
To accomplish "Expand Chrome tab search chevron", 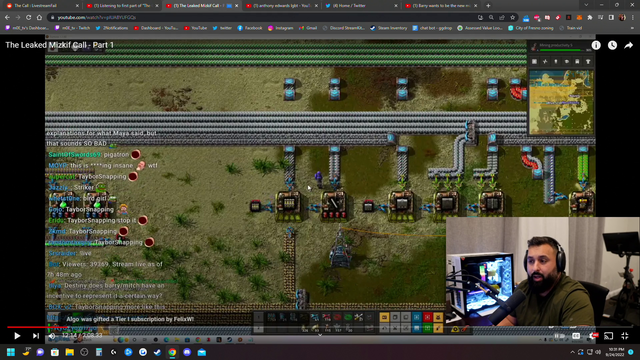I will pos(586,5).
